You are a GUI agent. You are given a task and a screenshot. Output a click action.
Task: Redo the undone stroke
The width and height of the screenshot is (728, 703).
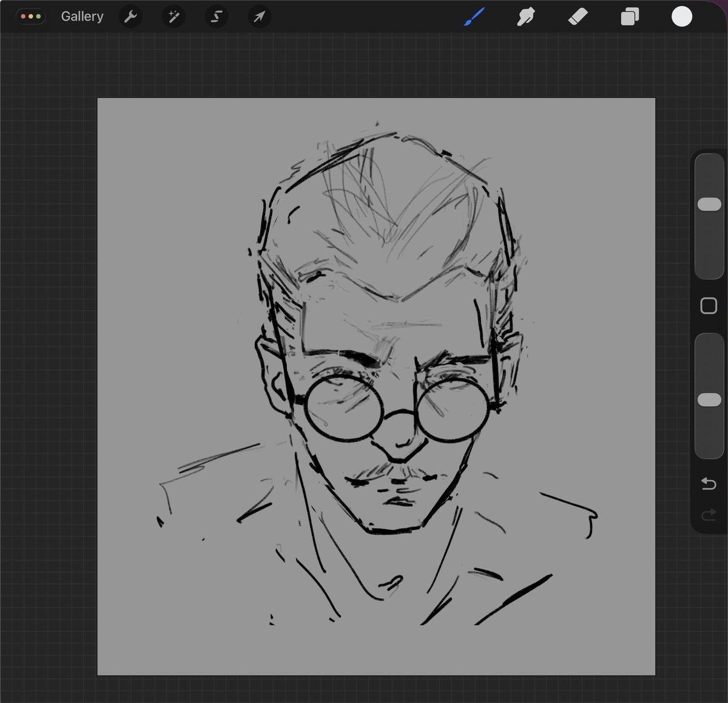(x=709, y=516)
